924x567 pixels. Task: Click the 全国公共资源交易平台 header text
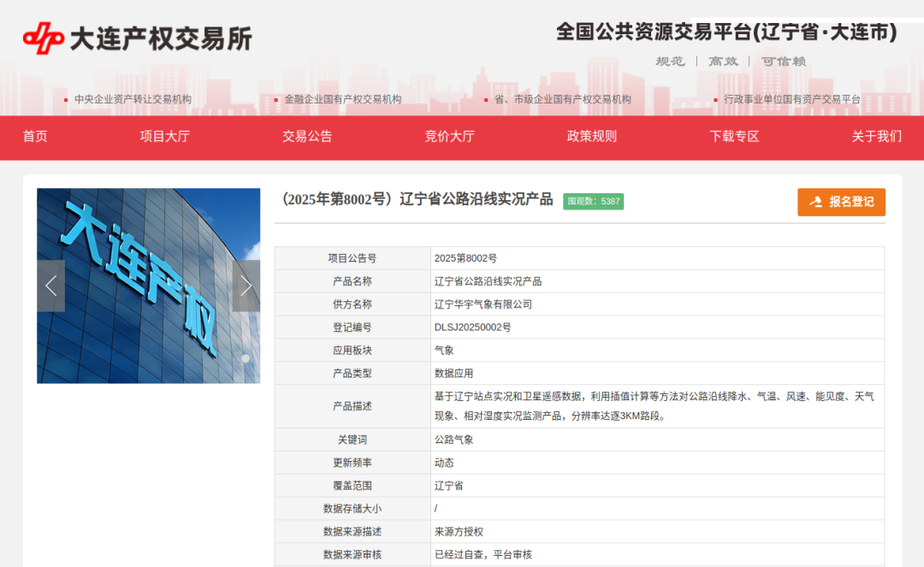click(726, 32)
